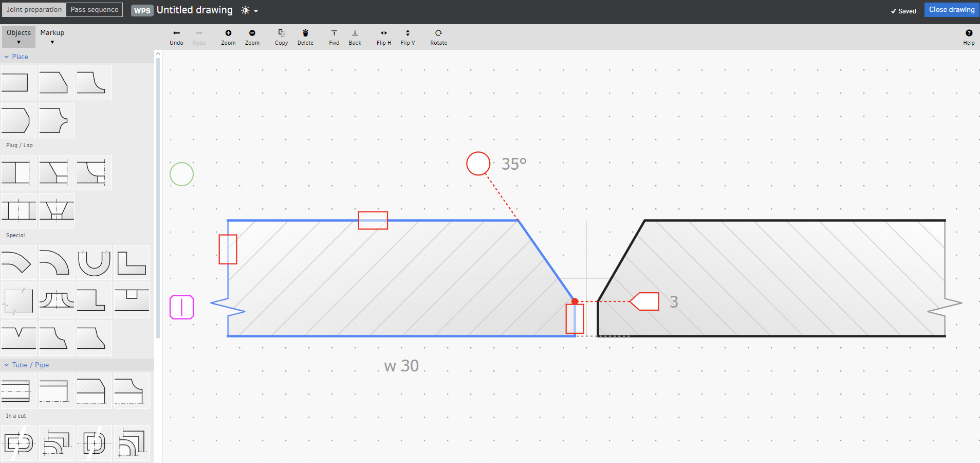980x463 pixels.
Task: Open the Markup dropdown
Action: [x=52, y=37]
